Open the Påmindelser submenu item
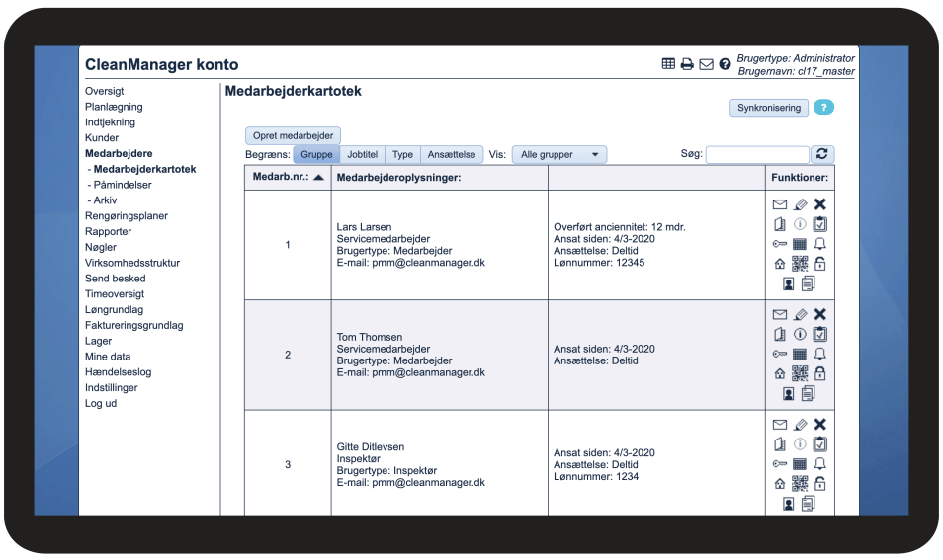The width and height of the screenshot is (943, 560). [123, 185]
